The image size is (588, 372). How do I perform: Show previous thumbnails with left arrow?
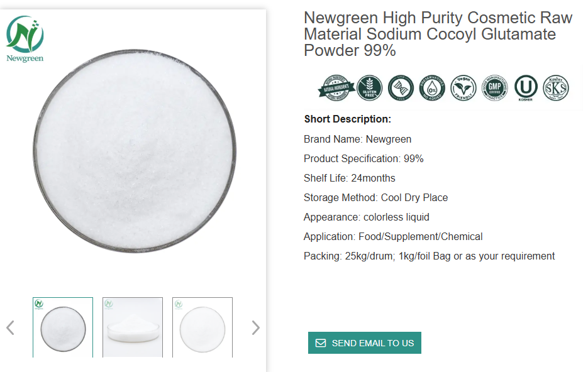pos(10,327)
